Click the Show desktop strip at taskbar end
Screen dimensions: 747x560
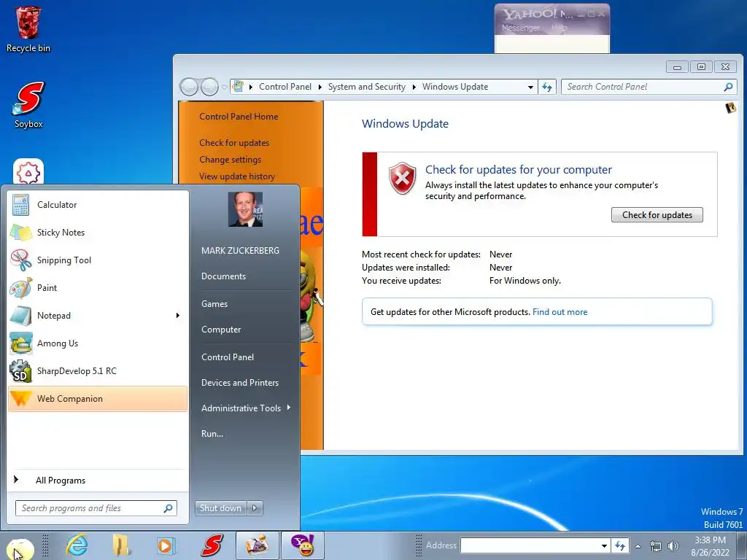(742, 545)
